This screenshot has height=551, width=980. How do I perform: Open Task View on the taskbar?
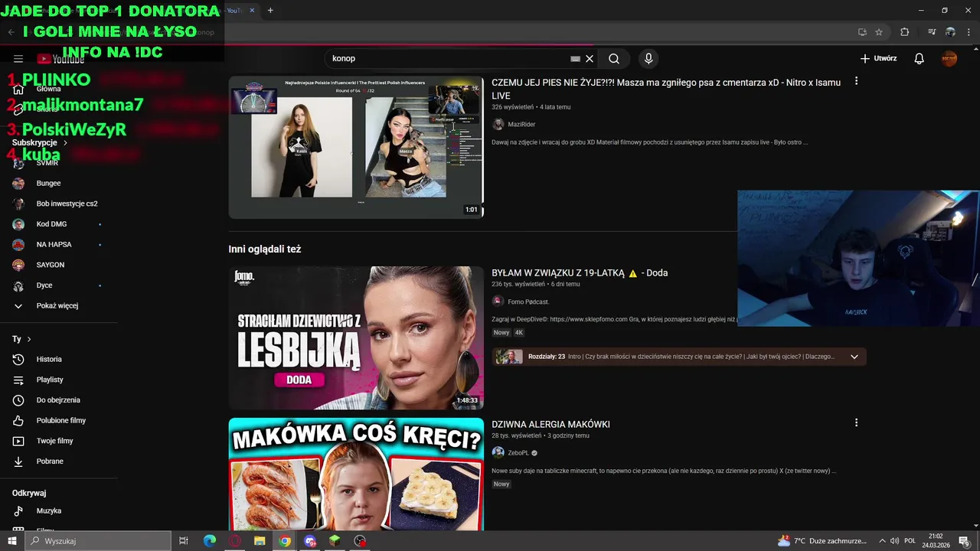184,541
